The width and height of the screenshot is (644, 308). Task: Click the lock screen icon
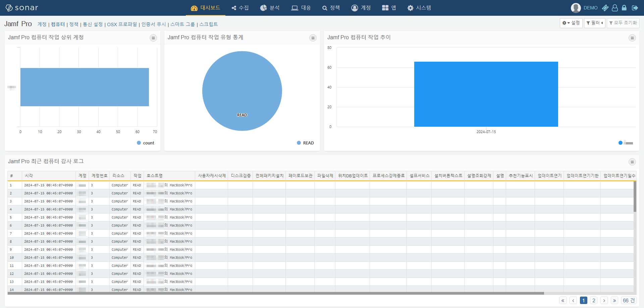624,8
